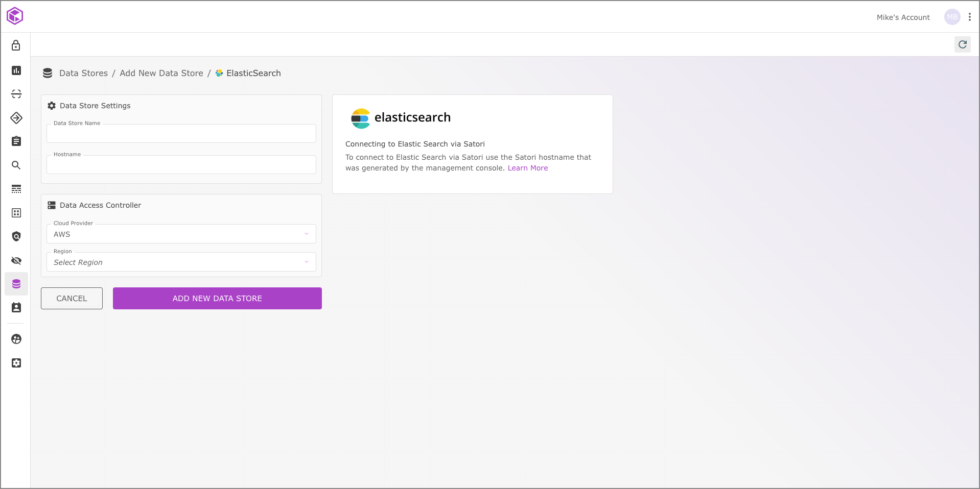
Task: Open the Cloud Provider dropdown showing AWS
Action: (x=181, y=234)
